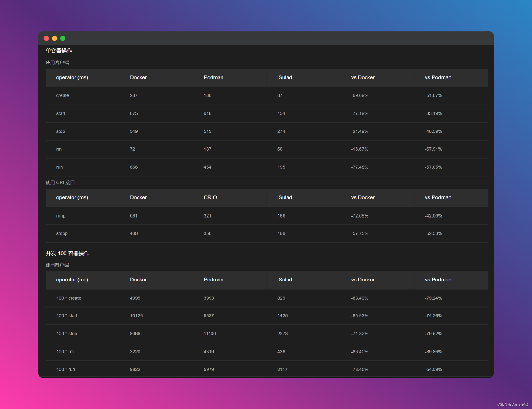Select the -64.59% cell
The width and height of the screenshot is (532, 409).
433,369
